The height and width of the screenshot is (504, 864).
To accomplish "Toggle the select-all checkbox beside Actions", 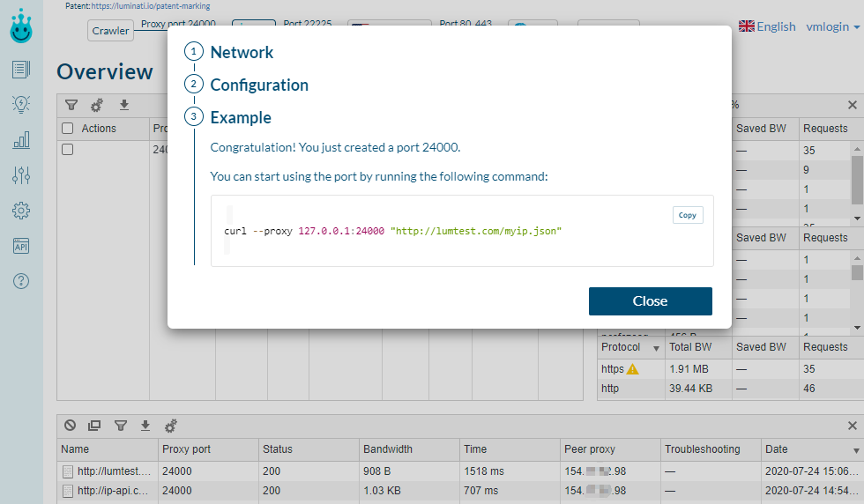I will click(68, 129).
